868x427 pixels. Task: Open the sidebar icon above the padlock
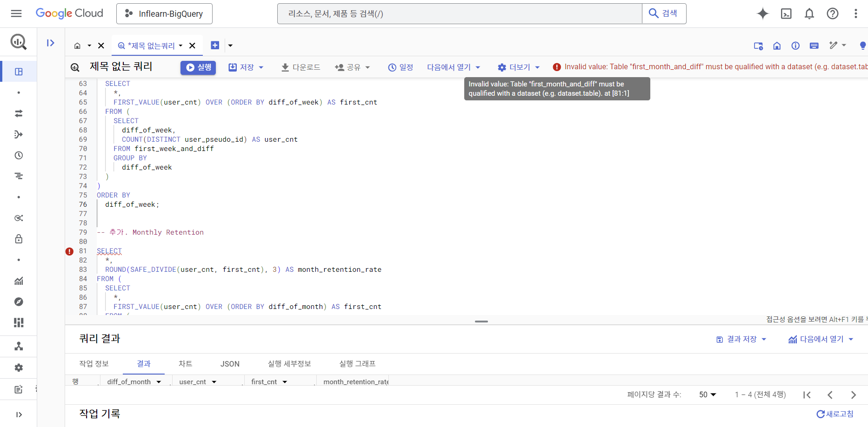click(19, 218)
